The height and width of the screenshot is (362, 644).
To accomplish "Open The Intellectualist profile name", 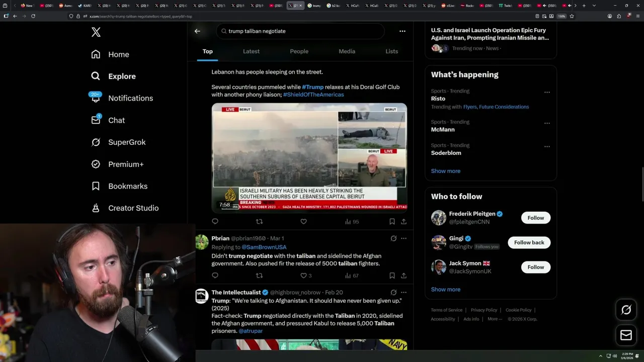I will [x=236, y=292].
